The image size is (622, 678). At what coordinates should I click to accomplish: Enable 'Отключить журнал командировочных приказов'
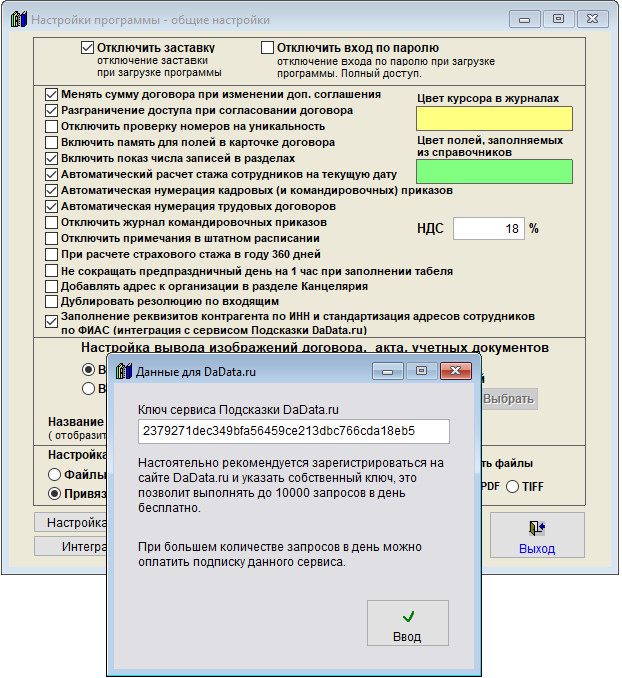[51, 222]
